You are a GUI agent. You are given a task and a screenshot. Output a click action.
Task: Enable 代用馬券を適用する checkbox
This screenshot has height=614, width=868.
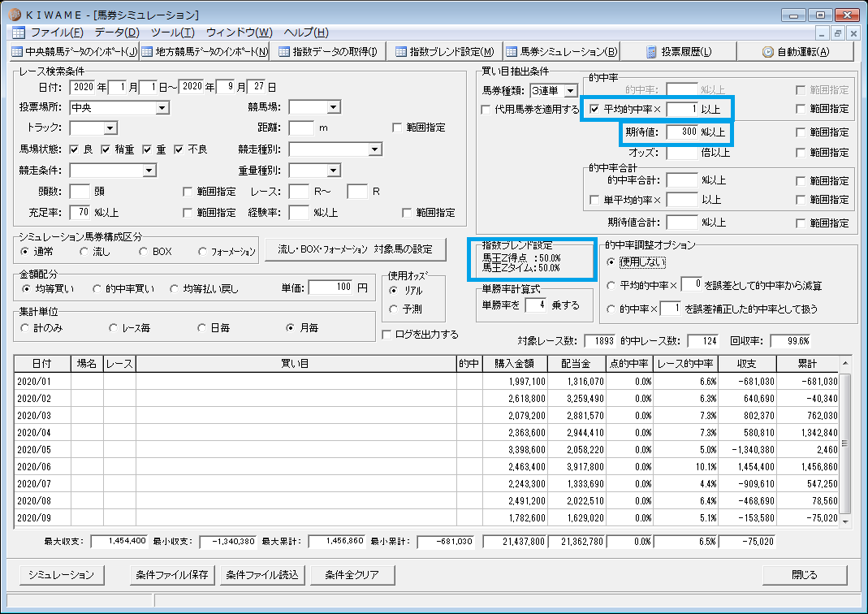click(486, 110)
